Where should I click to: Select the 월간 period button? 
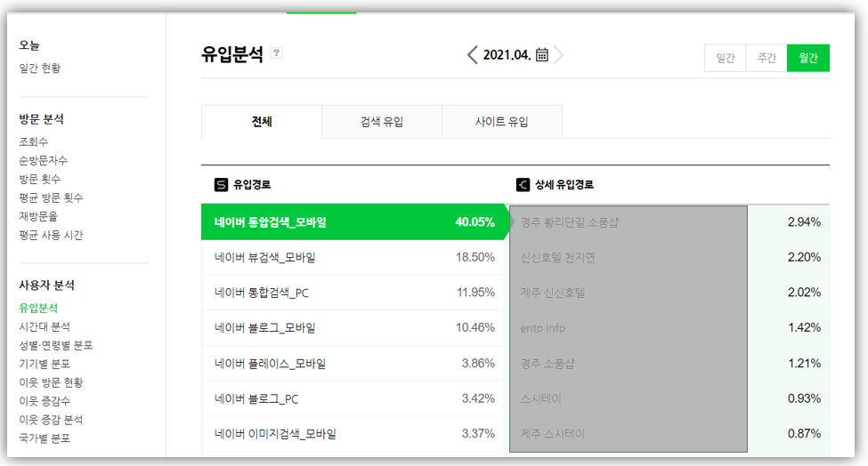tap(808, 58)
